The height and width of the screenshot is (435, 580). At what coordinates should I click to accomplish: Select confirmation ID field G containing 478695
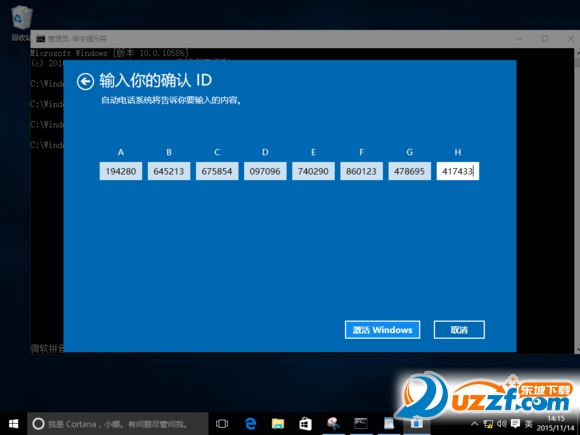point(409,171)
